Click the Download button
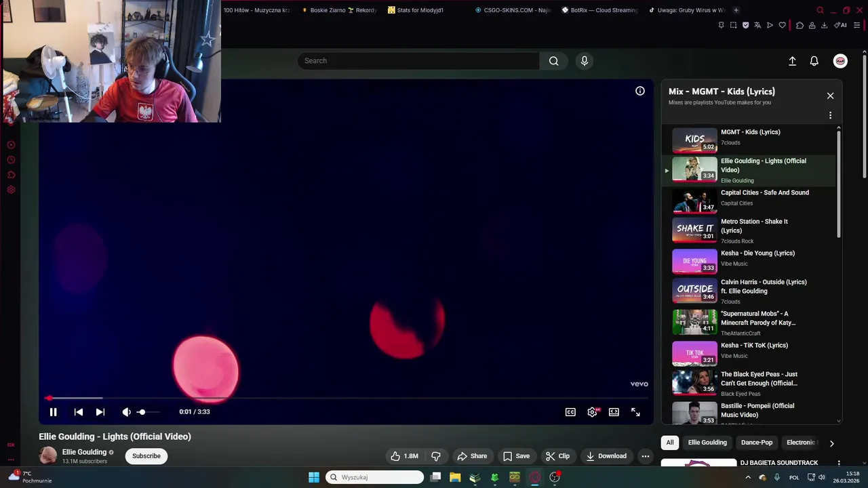This screenshot has height=488, width=868. (606, 456)
